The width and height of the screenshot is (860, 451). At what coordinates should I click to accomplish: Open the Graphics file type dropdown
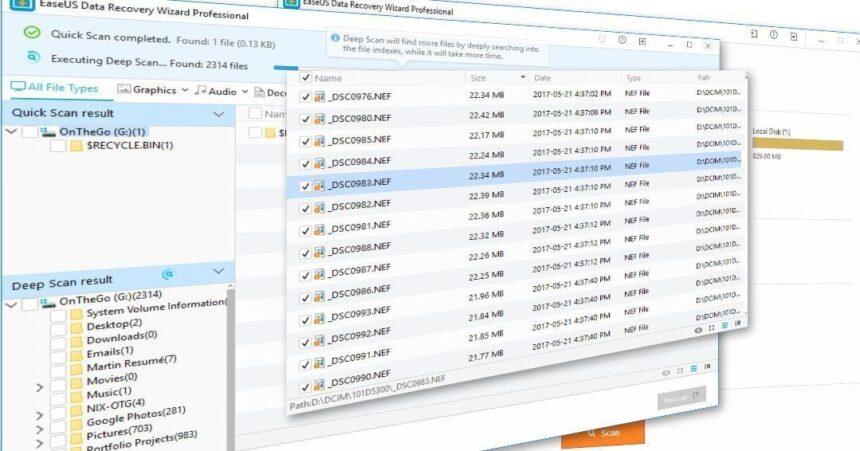185,90
